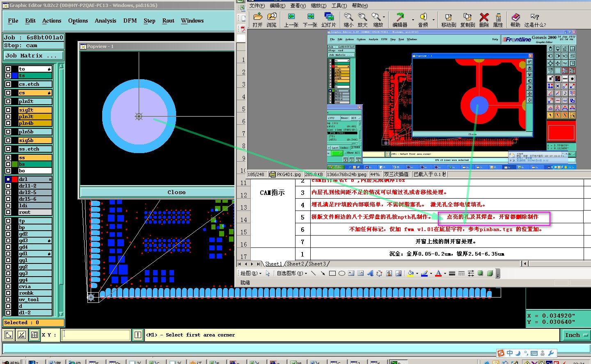The width and height of the screenshot is (591, 364).
Task: Close the Popview - 1 window via Close button
Action: [x=176, y=192]
